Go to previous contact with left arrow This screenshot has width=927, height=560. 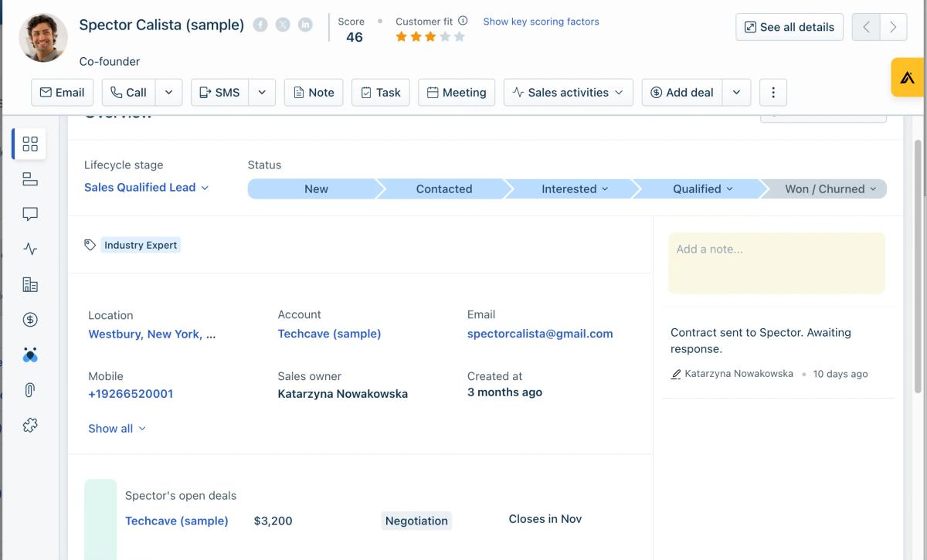866,27
